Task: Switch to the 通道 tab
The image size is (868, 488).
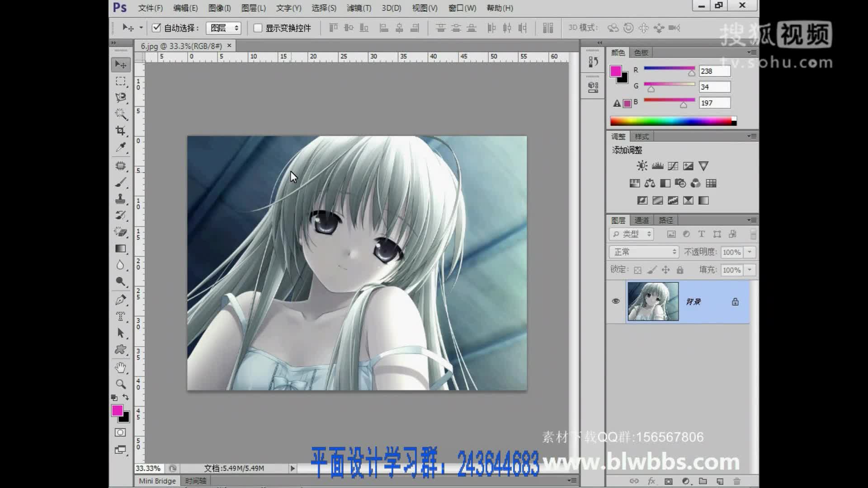Action: pos(642,221)
